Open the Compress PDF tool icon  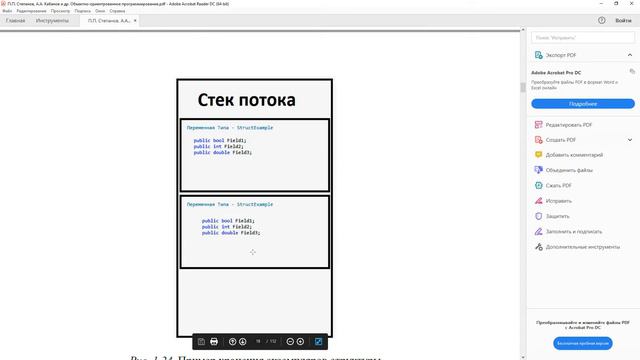538,185
